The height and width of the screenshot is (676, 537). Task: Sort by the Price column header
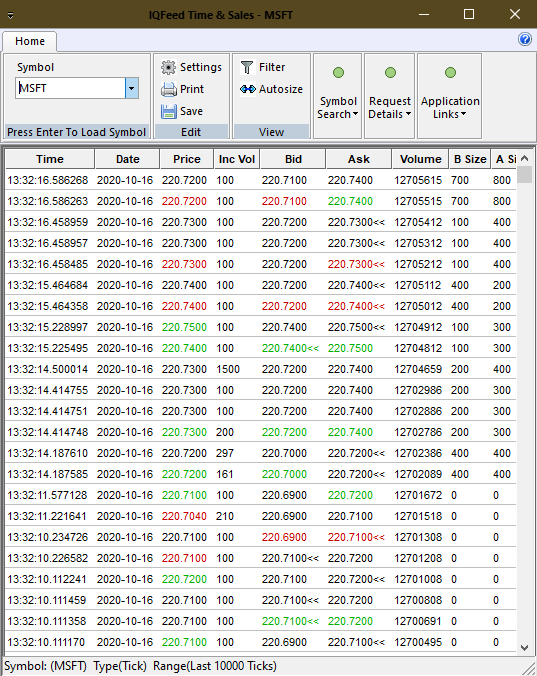[187, 159]
